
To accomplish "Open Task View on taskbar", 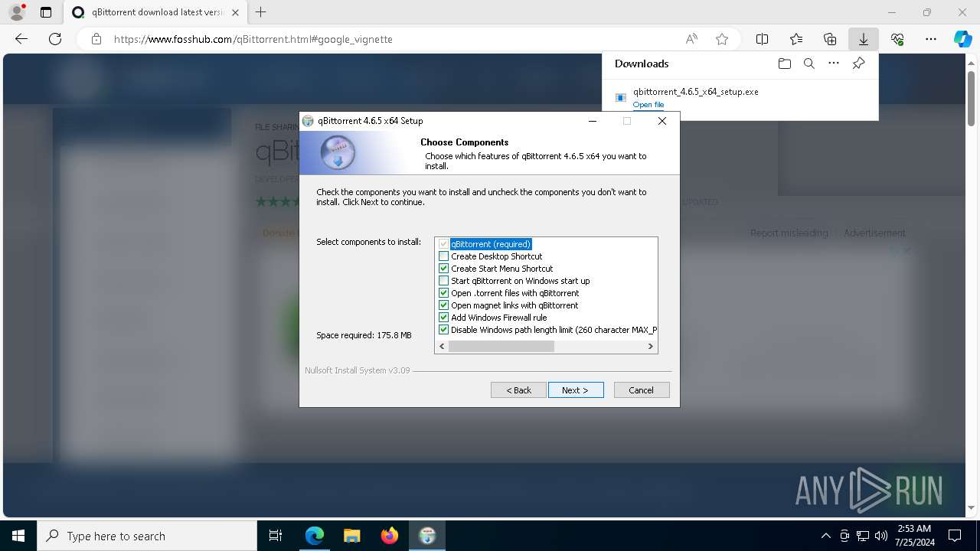I will click(x=276, y=536).
